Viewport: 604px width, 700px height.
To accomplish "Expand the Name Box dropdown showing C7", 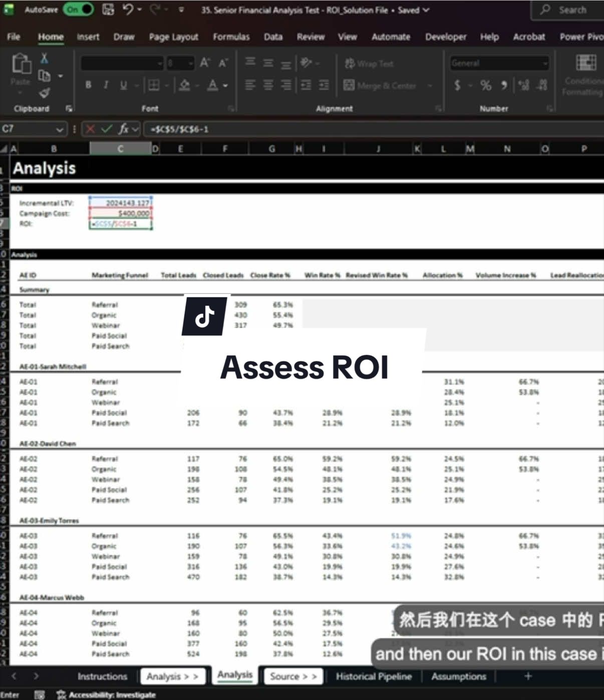I will (x=60, y=130).
